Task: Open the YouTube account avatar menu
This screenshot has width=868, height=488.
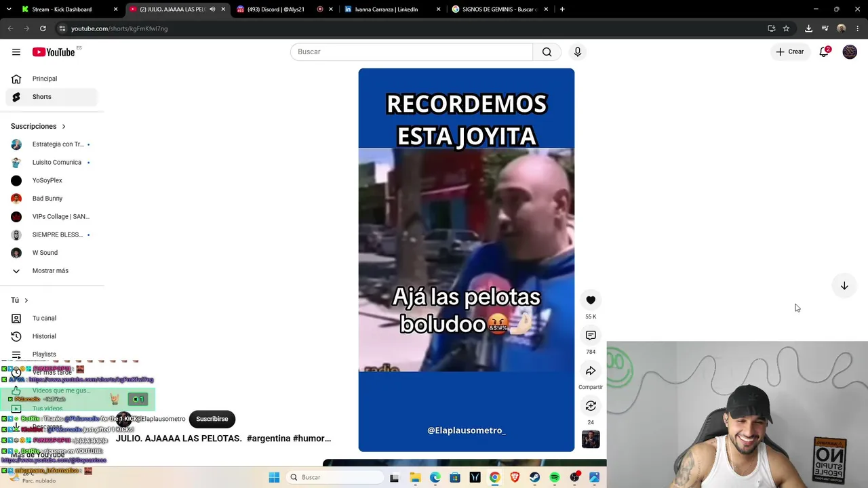Action: [850, 52]
